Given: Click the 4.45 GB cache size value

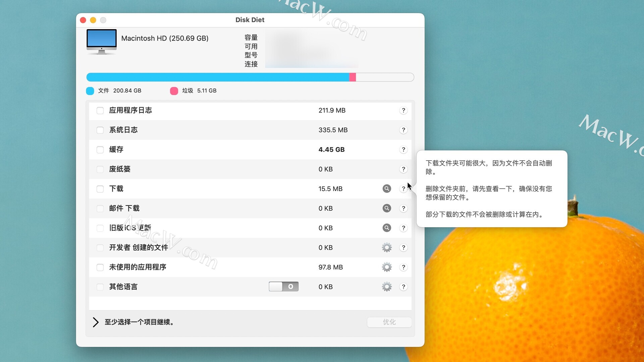Looking at the screenshot, I should click(x=331, y=149).
